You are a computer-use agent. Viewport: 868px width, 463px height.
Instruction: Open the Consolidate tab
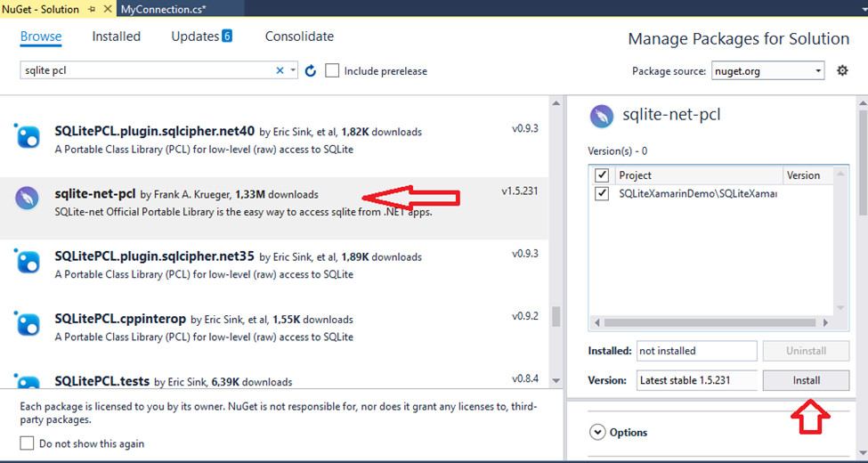pos(299,37)
